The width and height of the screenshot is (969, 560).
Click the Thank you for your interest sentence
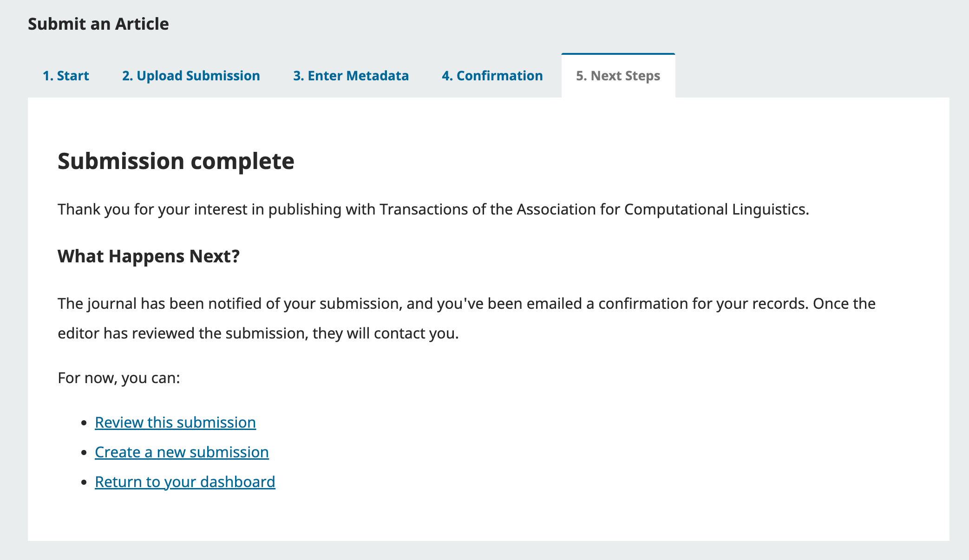coord(433,209)
